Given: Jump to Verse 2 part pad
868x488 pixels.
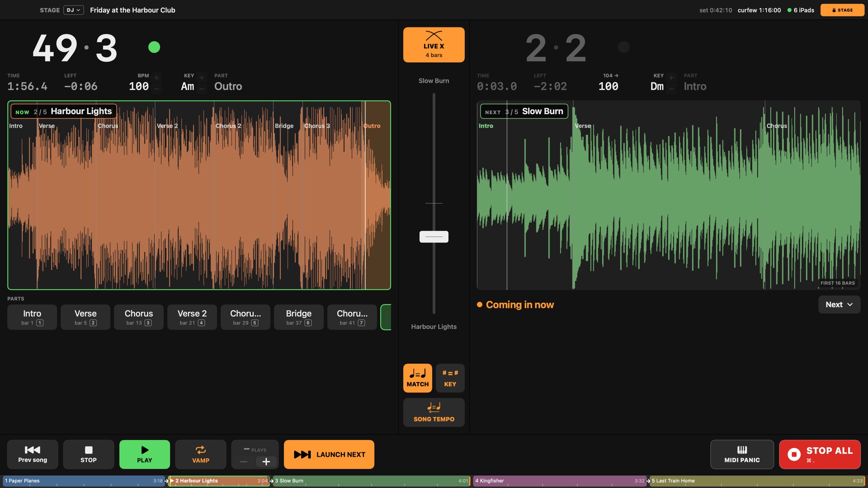Looking at the screenshot, I should [192, 317].
